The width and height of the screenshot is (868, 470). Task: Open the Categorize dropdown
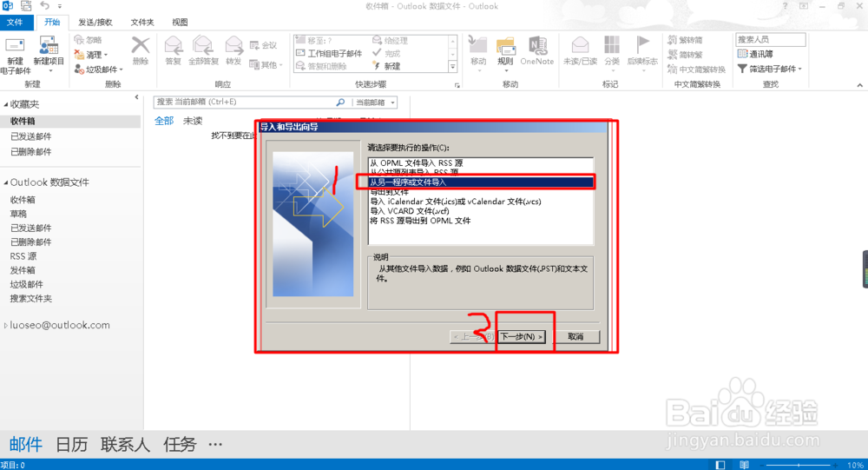pyautogui.click(x=612, y=55)
